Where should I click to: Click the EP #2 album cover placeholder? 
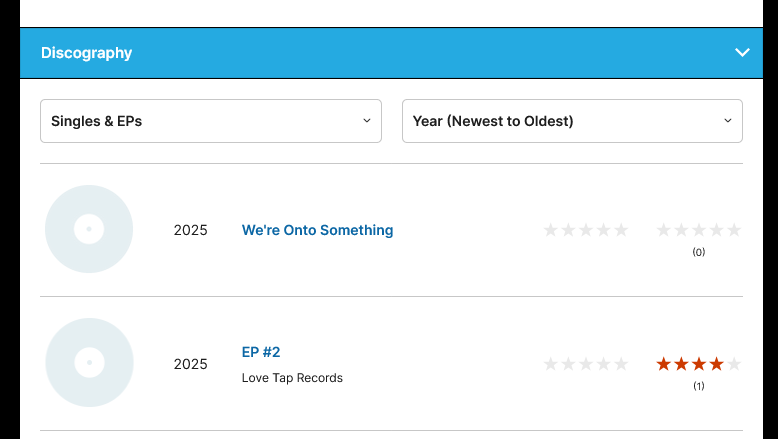[89, 362]
